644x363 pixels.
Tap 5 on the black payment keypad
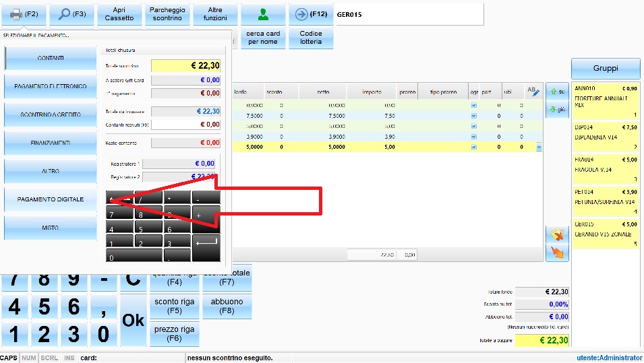[x=148, y=226]
